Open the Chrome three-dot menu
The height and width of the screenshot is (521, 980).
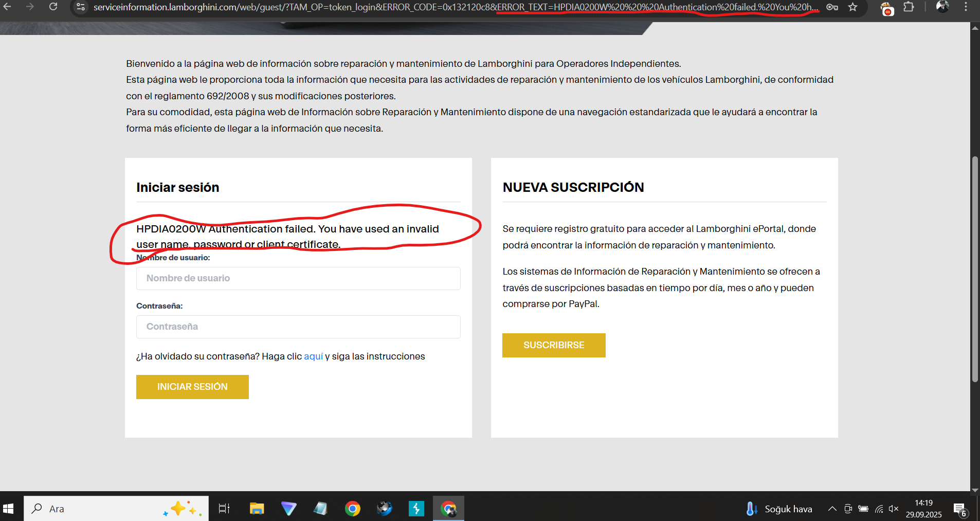966,7
